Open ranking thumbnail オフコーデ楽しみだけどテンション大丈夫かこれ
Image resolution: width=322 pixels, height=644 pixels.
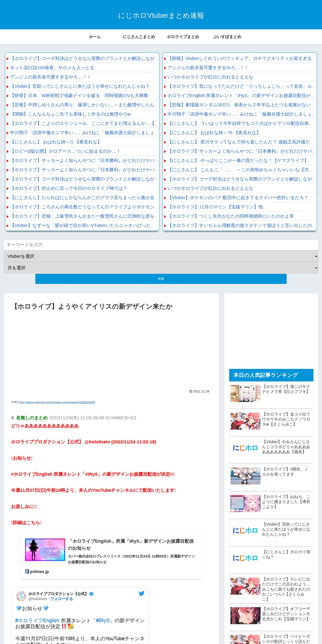click(x=246, y=616)
